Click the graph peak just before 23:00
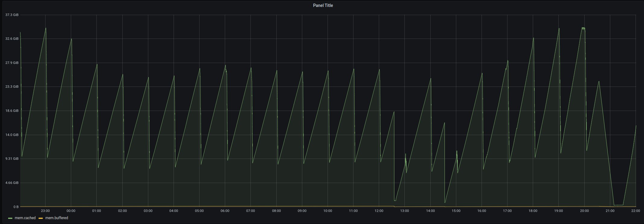This screenshot has width=644, height=224. click(46, 28)
